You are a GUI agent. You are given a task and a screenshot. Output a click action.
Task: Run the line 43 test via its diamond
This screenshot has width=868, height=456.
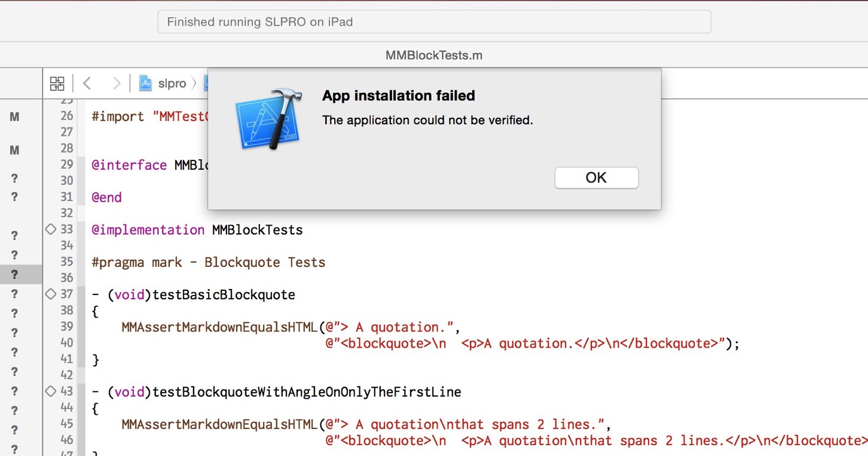click(x=51, y=391)
